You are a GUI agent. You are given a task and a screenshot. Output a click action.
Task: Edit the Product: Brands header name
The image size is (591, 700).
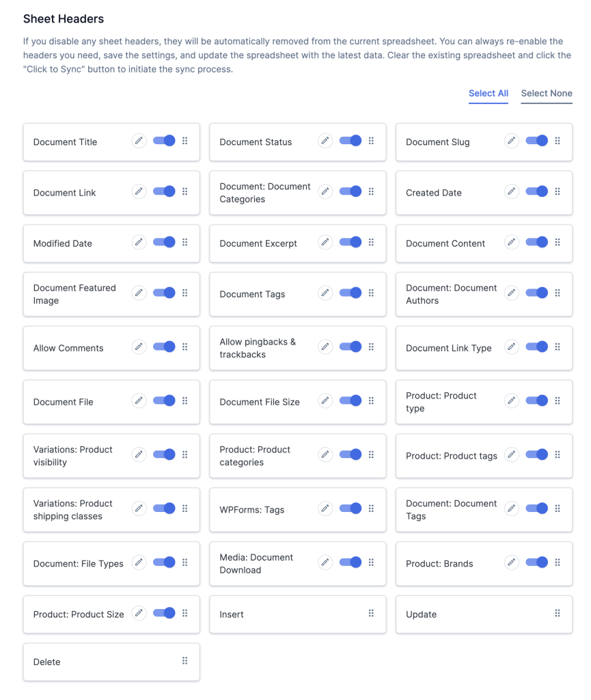point(512,563)
